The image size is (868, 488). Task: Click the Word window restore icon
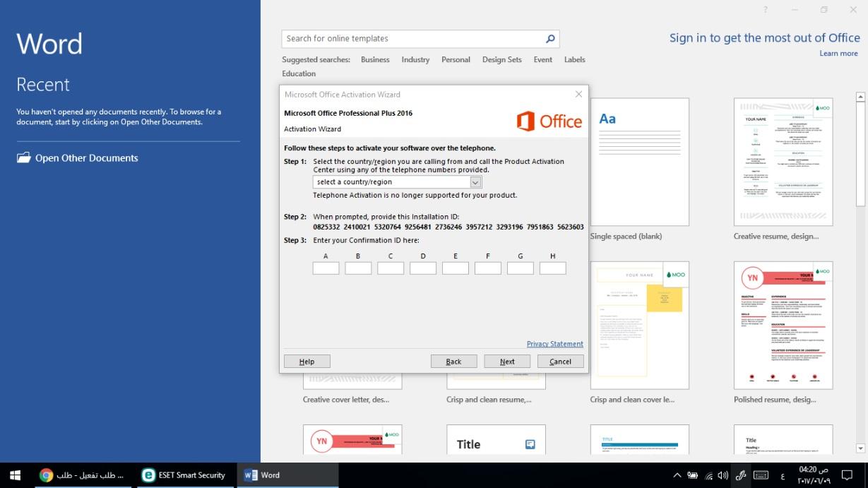(824, 10)
